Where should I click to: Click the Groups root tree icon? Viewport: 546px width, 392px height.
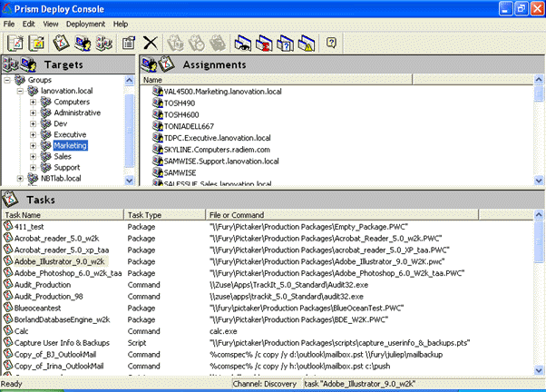coord(20,80)
